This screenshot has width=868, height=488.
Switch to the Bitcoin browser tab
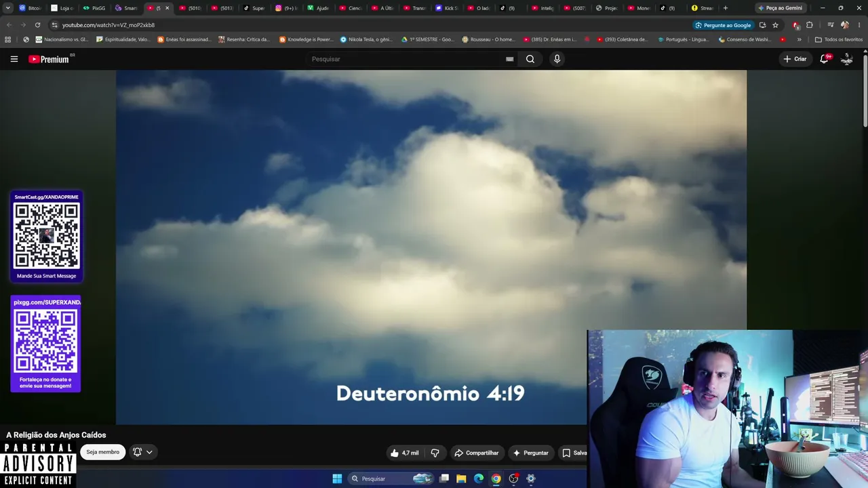[30, 8]
